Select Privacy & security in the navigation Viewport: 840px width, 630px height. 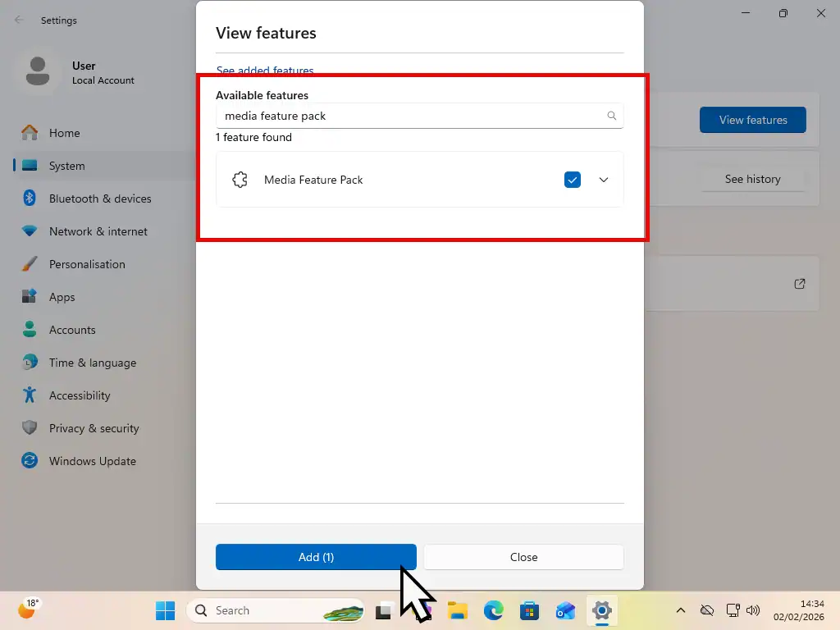pyautogui.click(x=93, y=428)
